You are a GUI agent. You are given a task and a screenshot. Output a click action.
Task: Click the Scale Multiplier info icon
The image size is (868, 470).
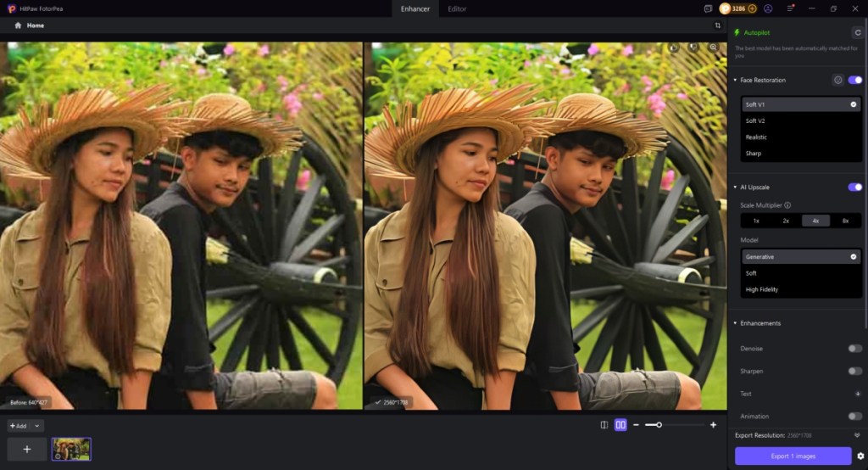click(787, 205)
